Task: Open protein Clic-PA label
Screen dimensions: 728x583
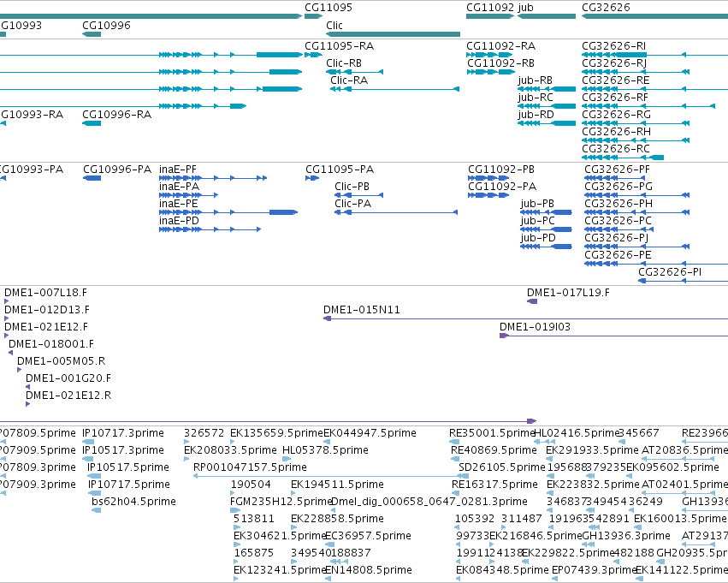Action: click(x=352, y=204)
